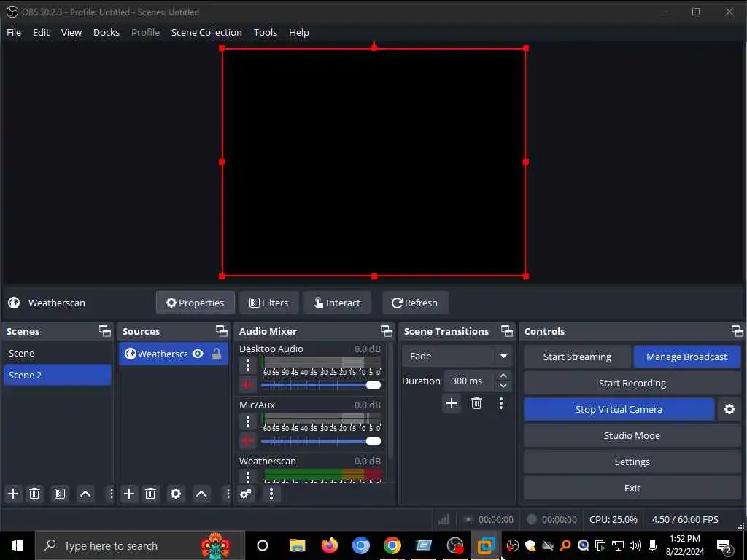
Task: Open Weatherscan source Properties
Action: [196, 303]
